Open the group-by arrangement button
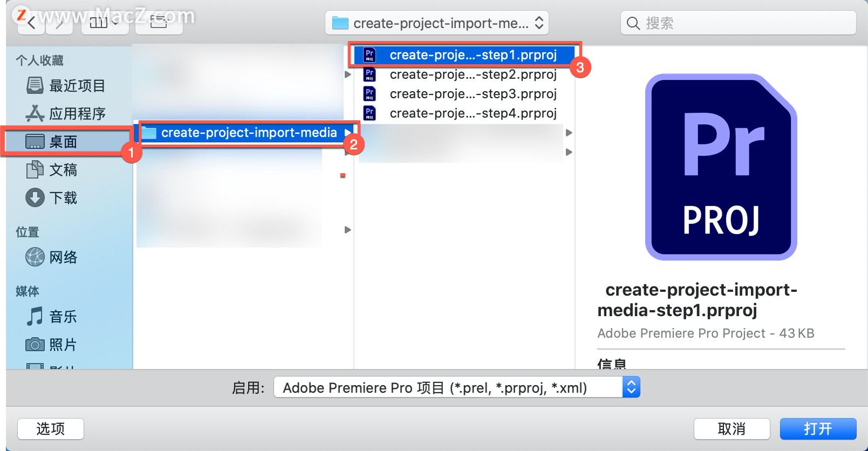Viewport: 868px width, 451px height. pyautogui.click(x=159, y=23)
